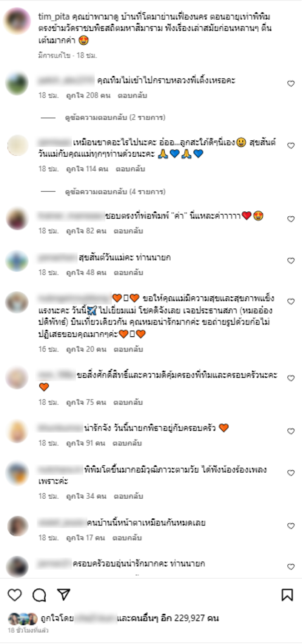
Task: Toggle like on the ชอบตรงที่พ่อพิมพ์ comment
Action: click(291, 219)
